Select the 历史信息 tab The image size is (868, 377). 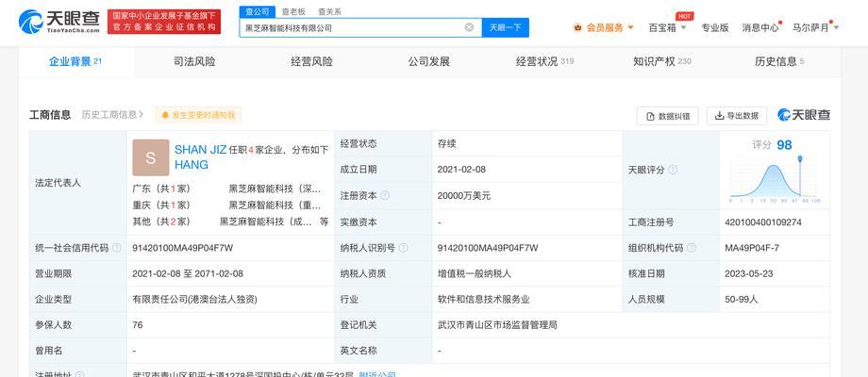[779, 61]
